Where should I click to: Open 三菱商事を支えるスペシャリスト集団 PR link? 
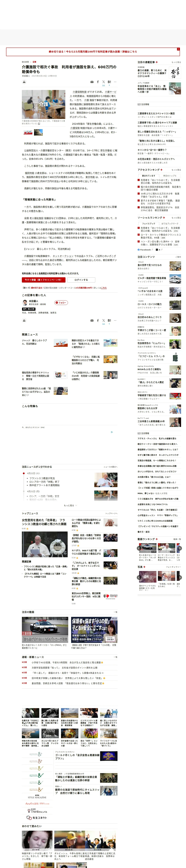coord(156,114)
